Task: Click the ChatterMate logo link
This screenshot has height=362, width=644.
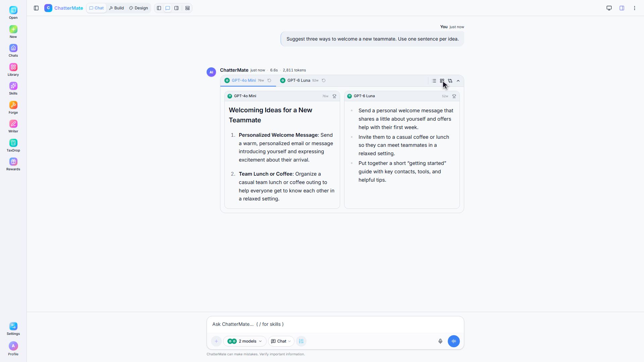Action: [64, 8]
